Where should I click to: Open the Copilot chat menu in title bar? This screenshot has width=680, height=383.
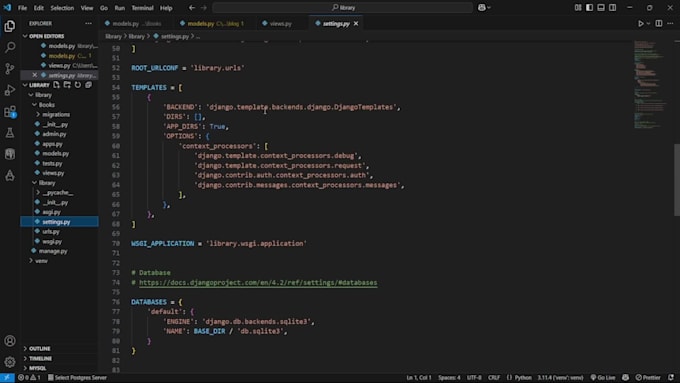click(484, 8)
